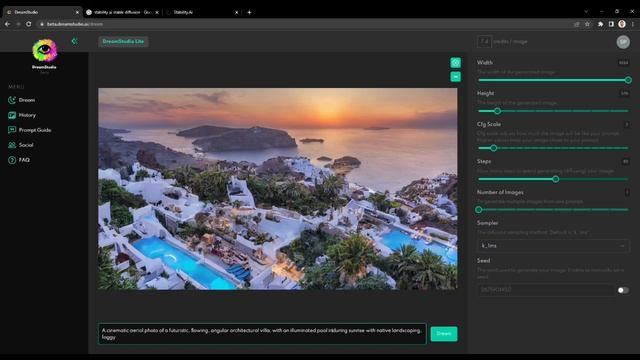
Task: Adjust the Cfg Scale slider handle
Action: 493,148
